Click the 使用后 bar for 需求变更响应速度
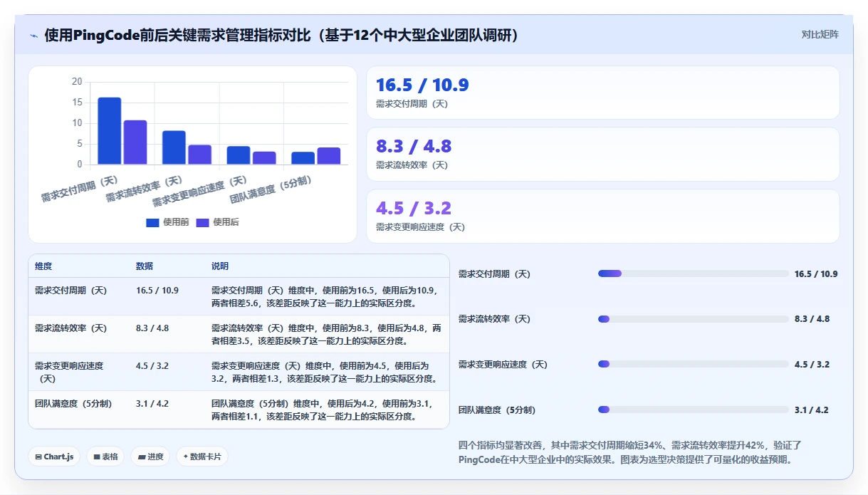The image size is (868, 495). click(264, 158)
